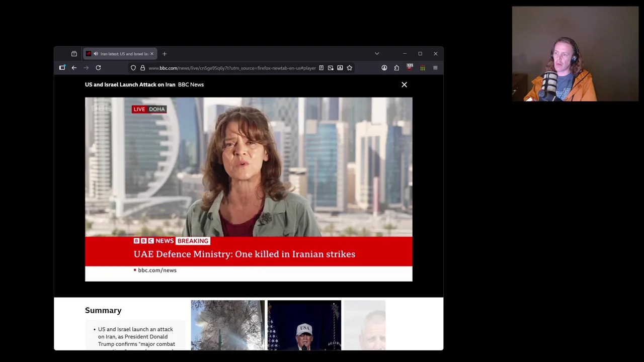This screenshot has height=362, width=644.
Task: Close the Firefox window
Action: coord(436,54)
